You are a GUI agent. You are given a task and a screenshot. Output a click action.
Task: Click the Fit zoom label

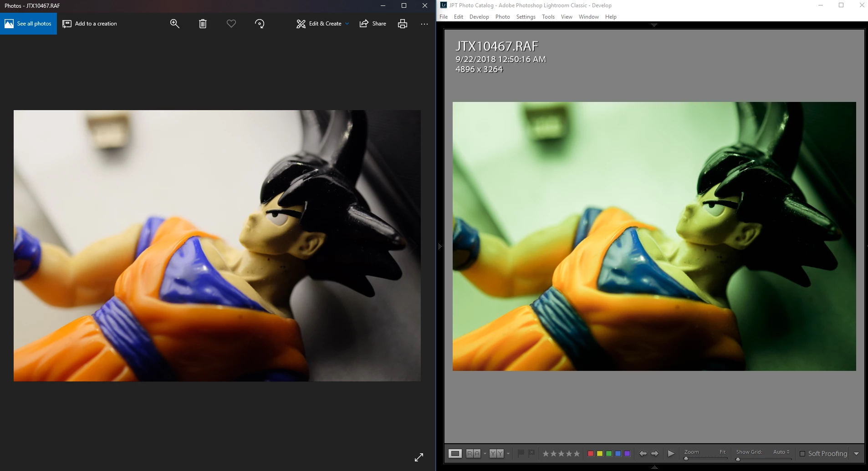pos(722,452)
